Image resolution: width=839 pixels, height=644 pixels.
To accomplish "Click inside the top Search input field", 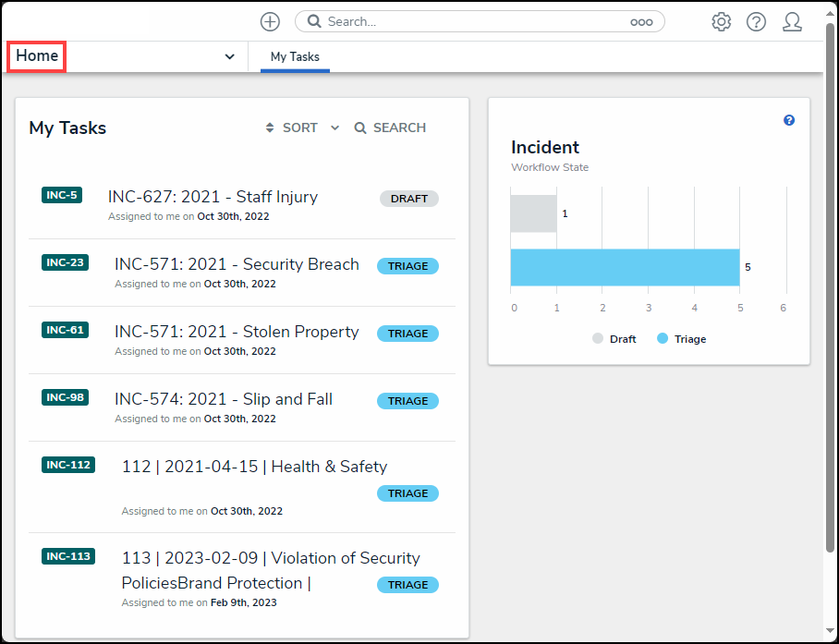I will pos(471,21).
